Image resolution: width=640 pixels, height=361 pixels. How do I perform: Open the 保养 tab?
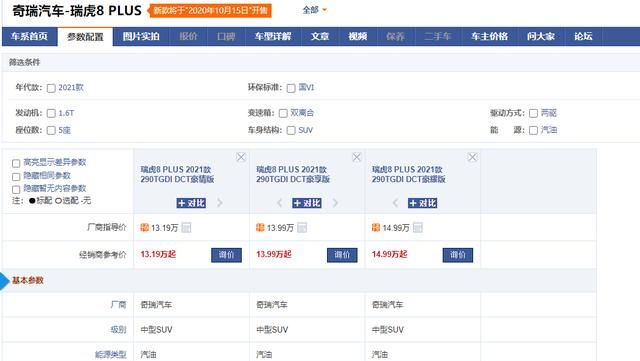(395, 36)
